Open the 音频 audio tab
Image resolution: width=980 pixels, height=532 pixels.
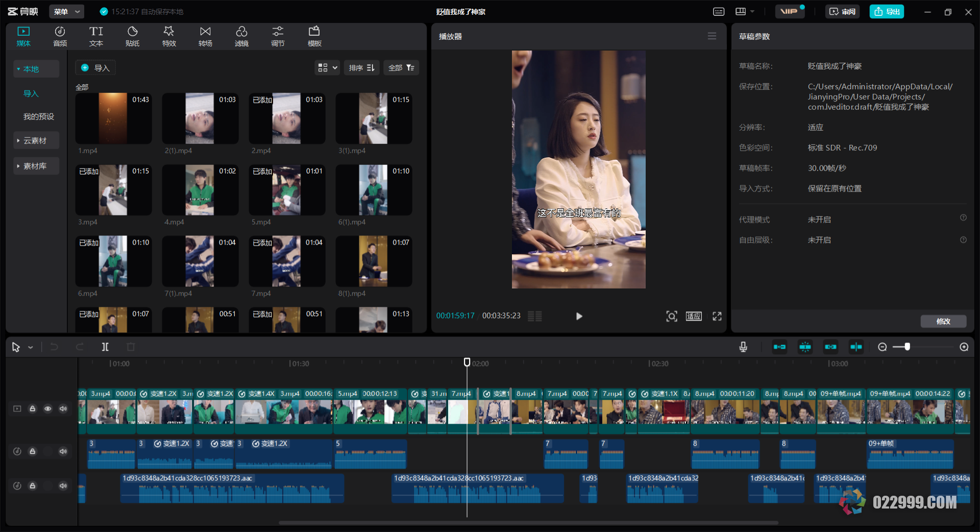point(60,37)
